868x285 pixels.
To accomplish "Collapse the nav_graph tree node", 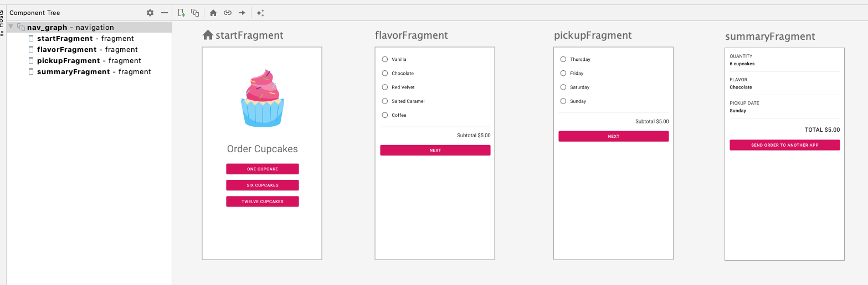I will coord(11,27).
